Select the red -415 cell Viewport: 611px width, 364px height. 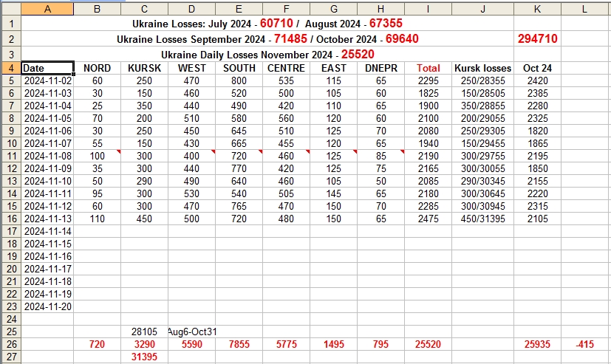[x=585, y=344]
